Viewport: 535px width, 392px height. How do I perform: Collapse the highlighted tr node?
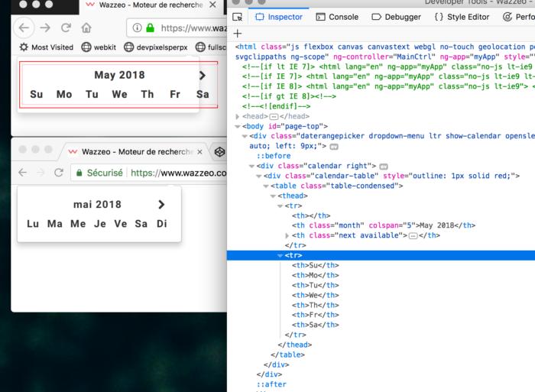pos(280,255)
